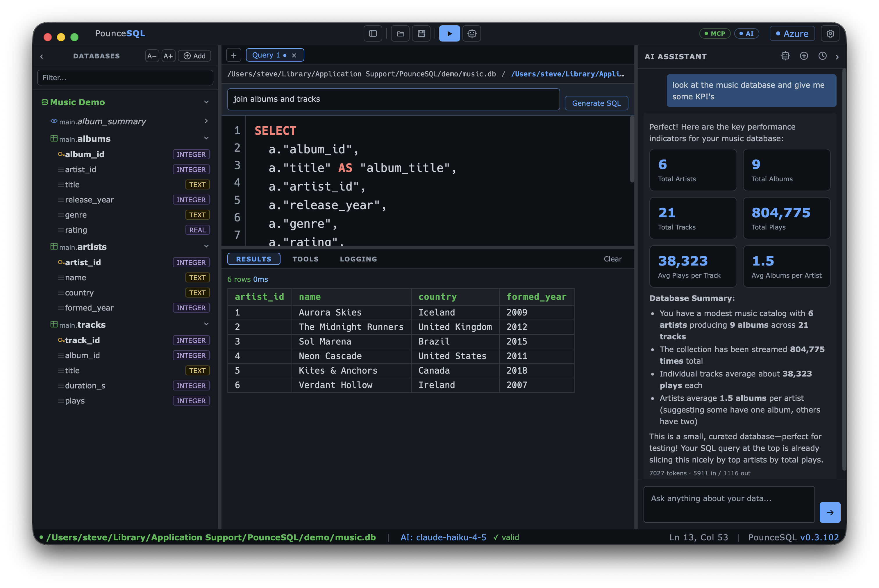Select the duration_s column
This screenshot has height=588, width=879.
pos(125,386)
